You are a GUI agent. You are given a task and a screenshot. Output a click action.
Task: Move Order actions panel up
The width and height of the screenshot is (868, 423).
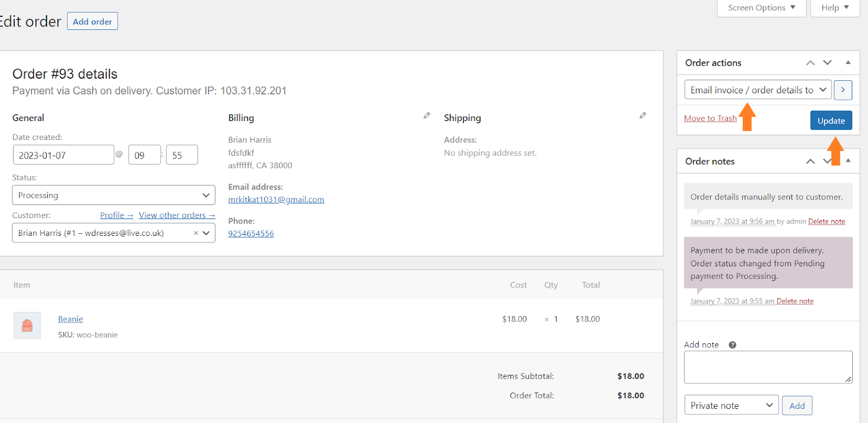coord(810,63)
